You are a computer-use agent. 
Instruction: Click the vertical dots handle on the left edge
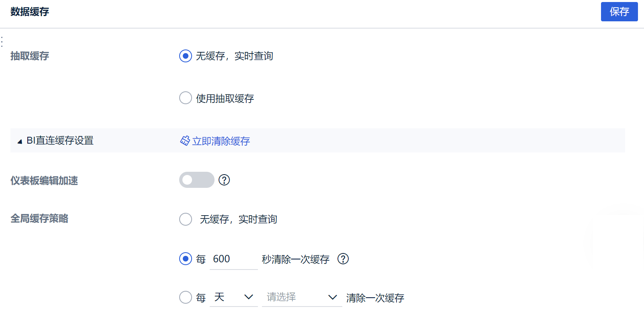[x=2, y=41]
